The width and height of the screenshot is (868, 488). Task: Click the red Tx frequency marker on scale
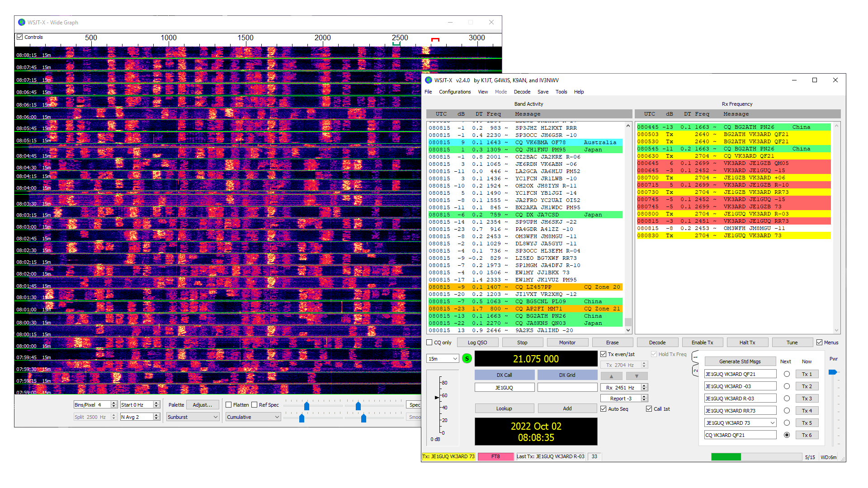pos(435,40)
